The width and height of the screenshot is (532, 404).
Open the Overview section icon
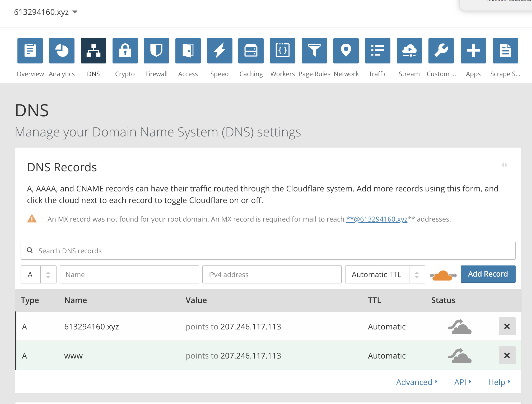[x=30, y=51]
